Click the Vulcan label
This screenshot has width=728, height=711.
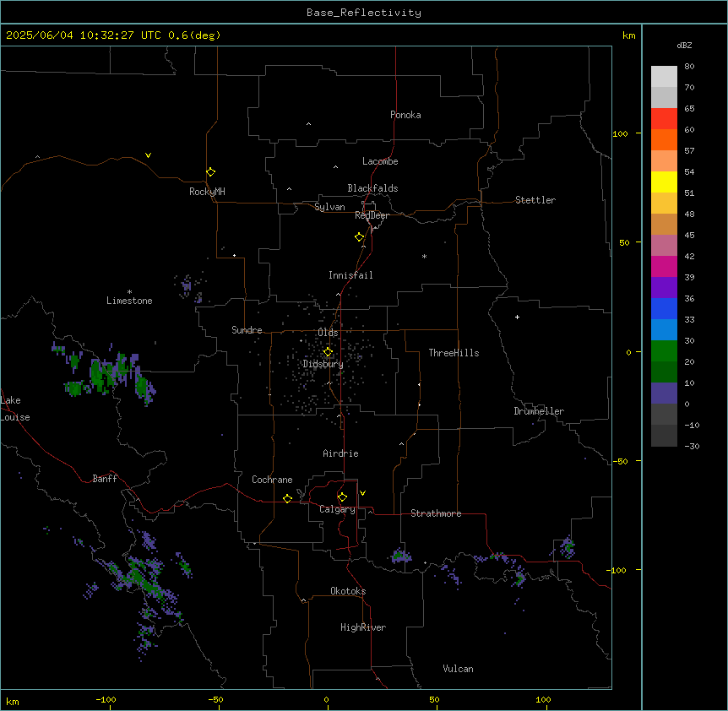coord(458,669)
